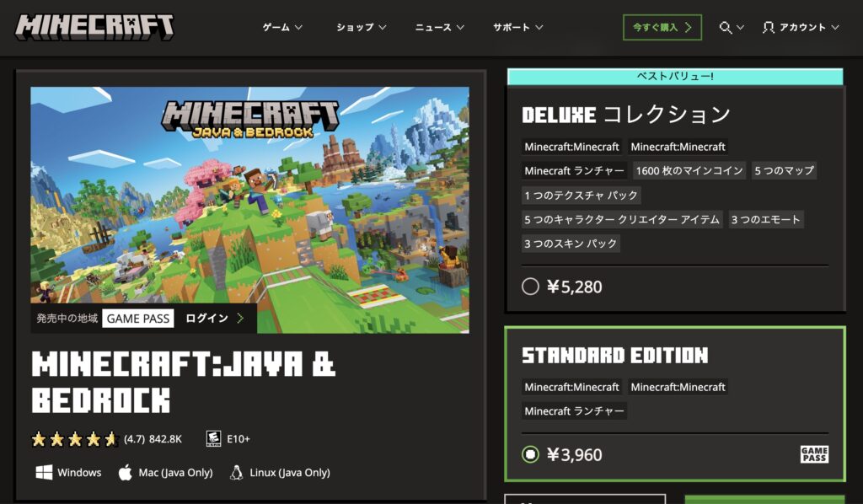
Task: Open the サポート menu
Action: pyautogui.click(x=518, y=27)
